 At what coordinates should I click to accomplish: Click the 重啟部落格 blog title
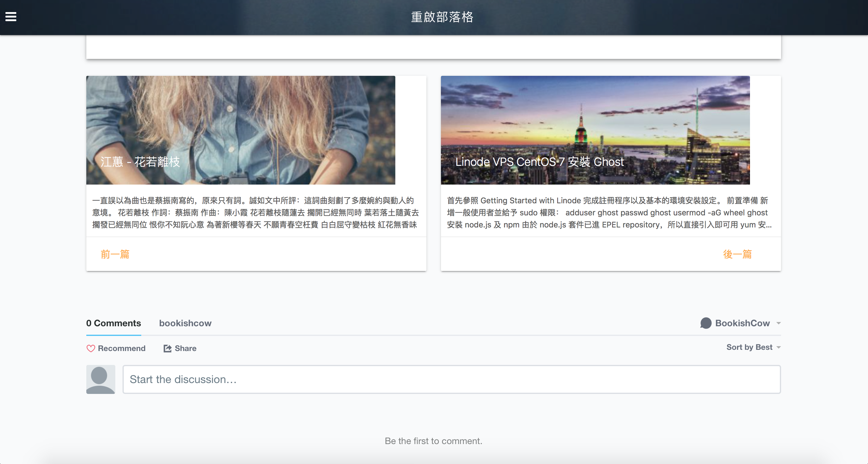click(442, 17)
